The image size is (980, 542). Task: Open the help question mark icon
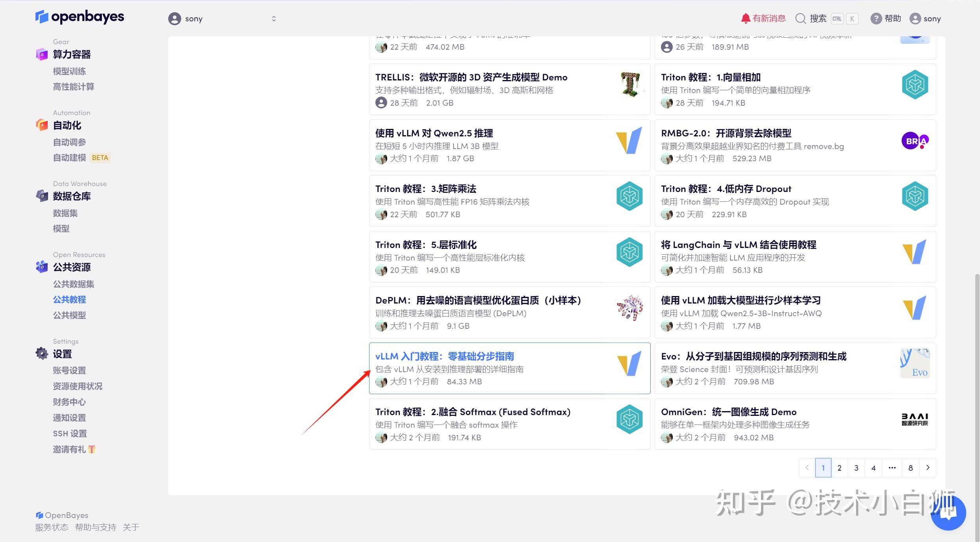point(876,19)
